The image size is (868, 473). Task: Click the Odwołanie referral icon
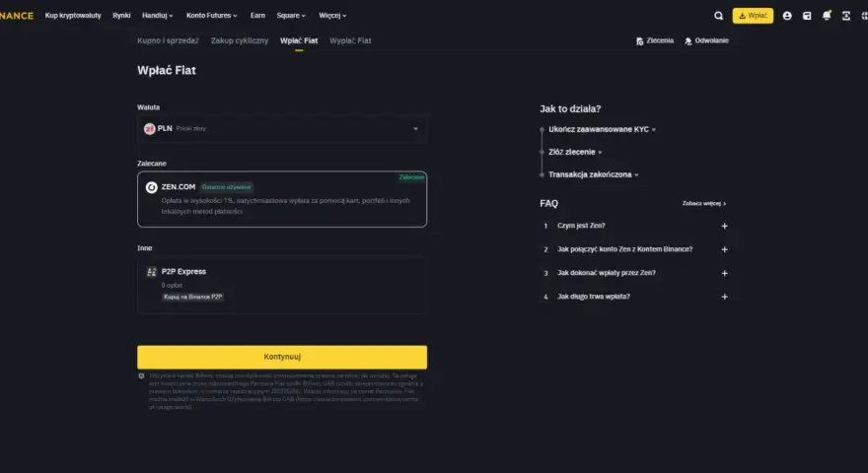(x=688, y=41)
